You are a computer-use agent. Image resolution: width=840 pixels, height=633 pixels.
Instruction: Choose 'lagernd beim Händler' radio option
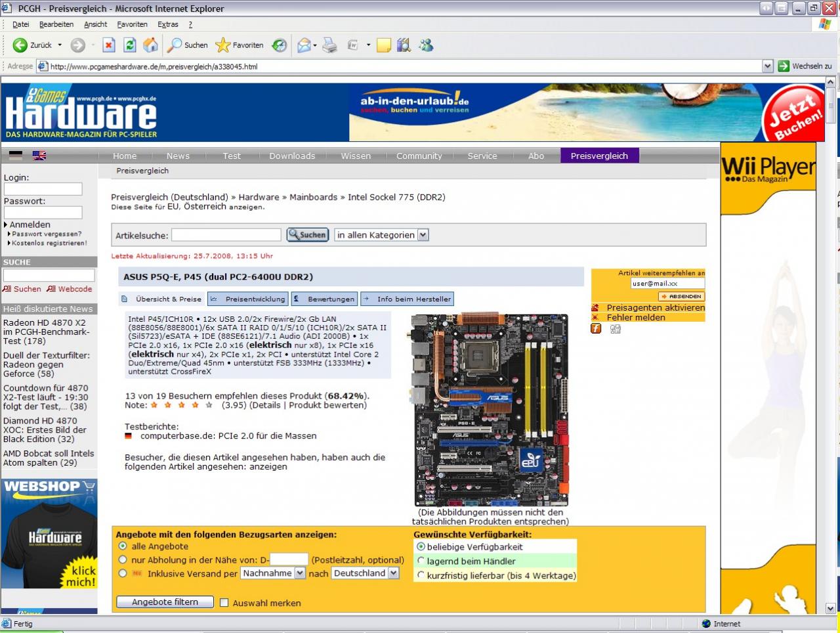[421, 561]
